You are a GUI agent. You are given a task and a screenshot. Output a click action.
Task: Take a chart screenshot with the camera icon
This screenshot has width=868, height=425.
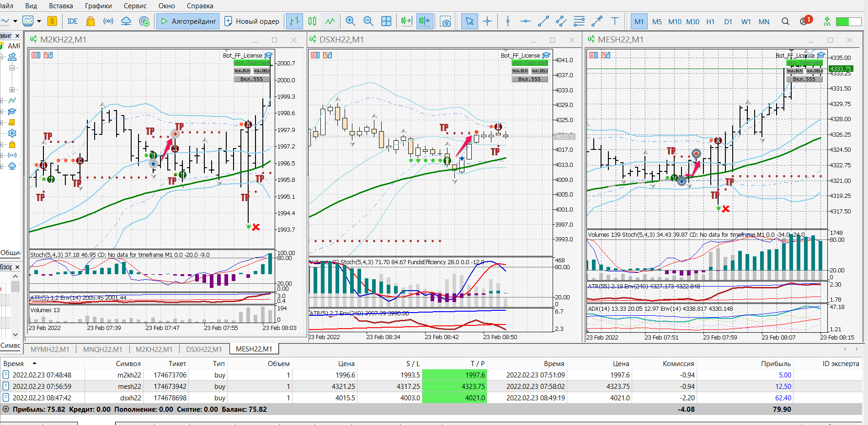[445, 21]
